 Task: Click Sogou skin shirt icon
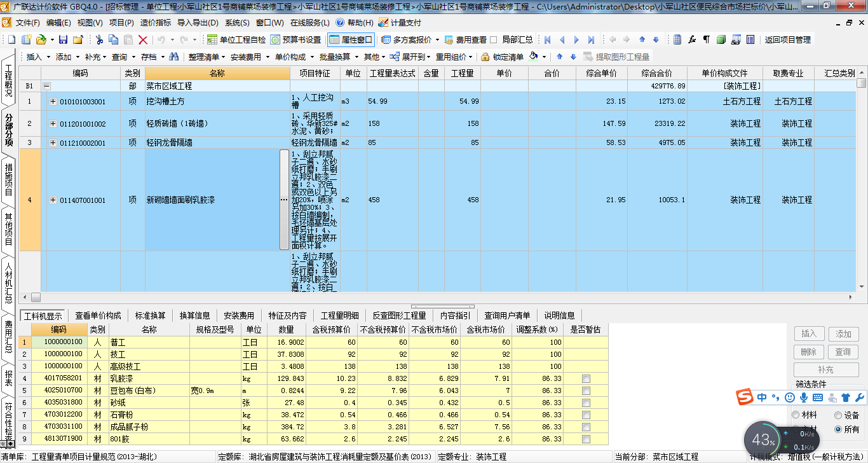[x=845, y=397]
